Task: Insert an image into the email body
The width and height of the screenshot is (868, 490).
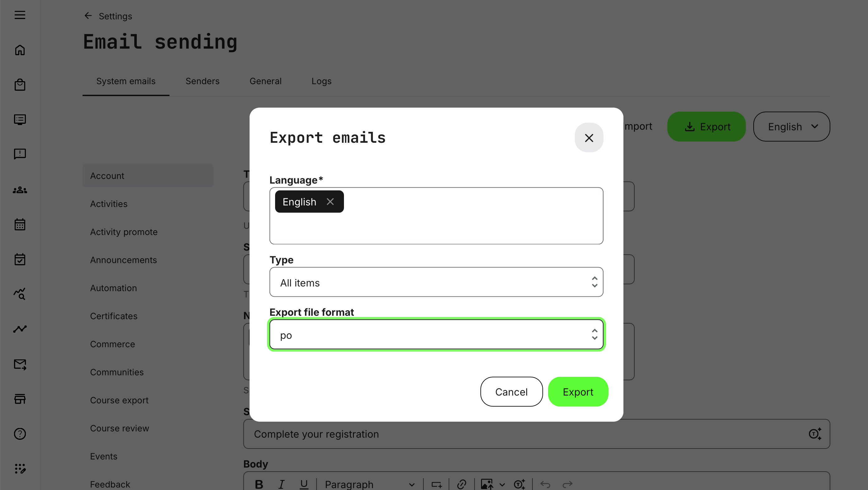Action: click(487, 484)
